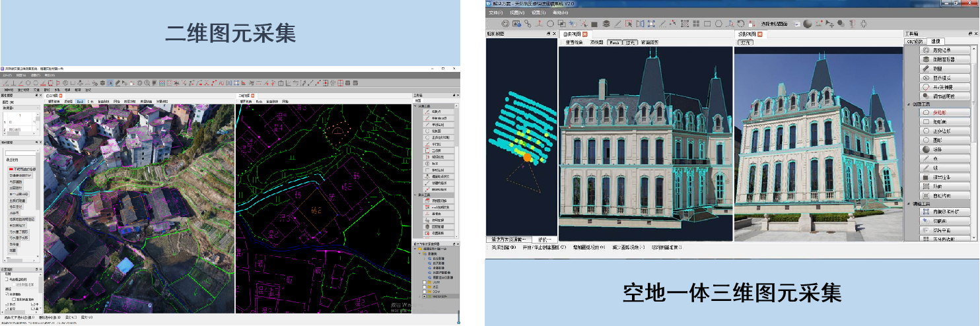Image resolution: width=980 pixels, height=326 pixels.
Task: Close the 投影视图 tab with red X
Action: point(761,34)
